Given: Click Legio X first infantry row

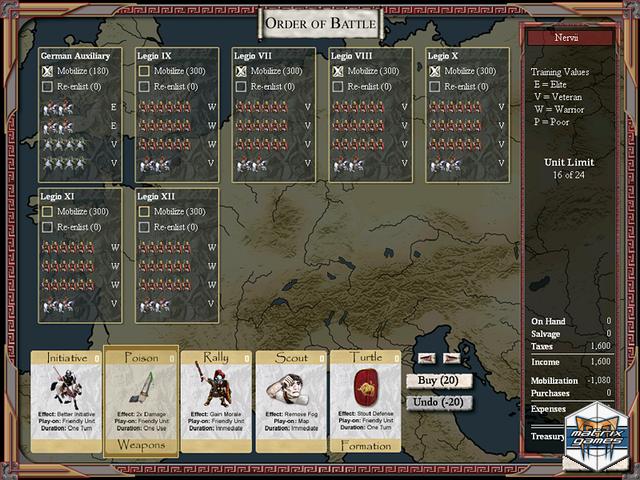Looking at the screenshot, I should (455, 107).
